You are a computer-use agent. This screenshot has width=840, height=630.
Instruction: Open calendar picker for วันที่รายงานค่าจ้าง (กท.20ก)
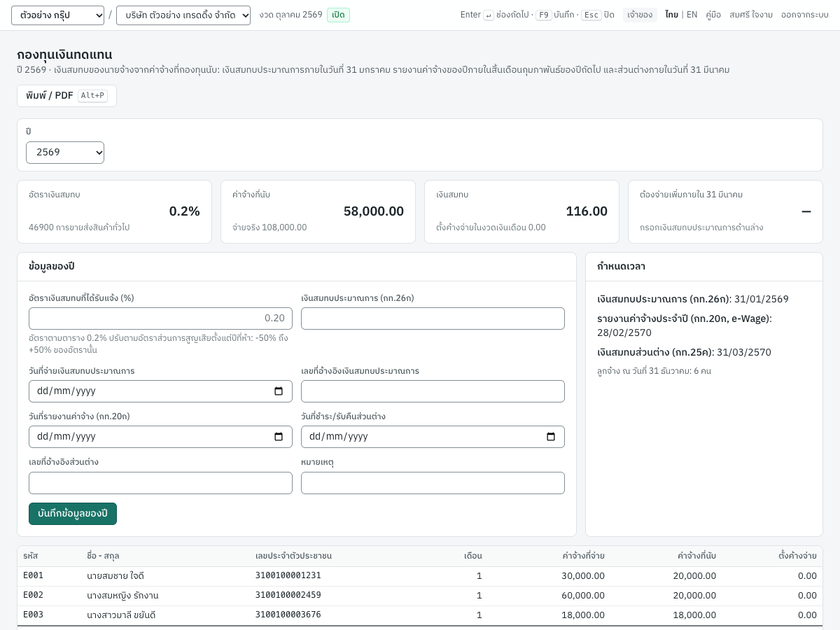point(279,437)
